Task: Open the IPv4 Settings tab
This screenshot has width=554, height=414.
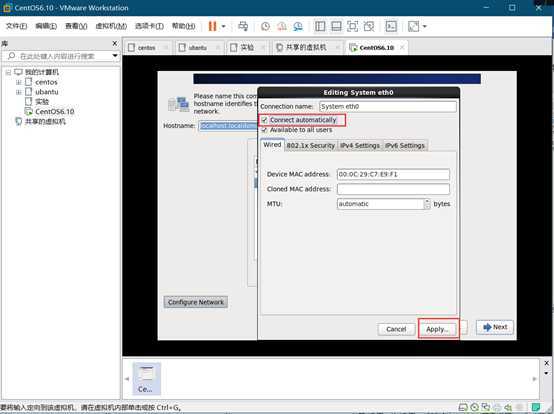Action: (360, 146)
